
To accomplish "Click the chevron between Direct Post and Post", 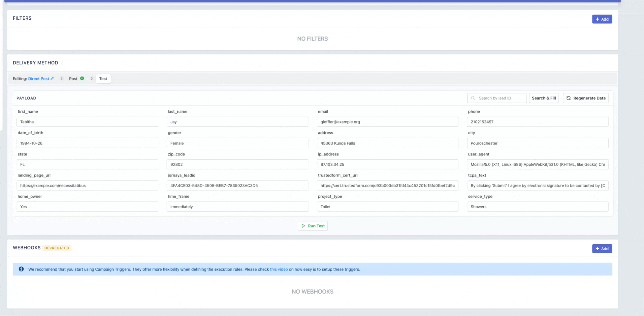I will (61, 79).
